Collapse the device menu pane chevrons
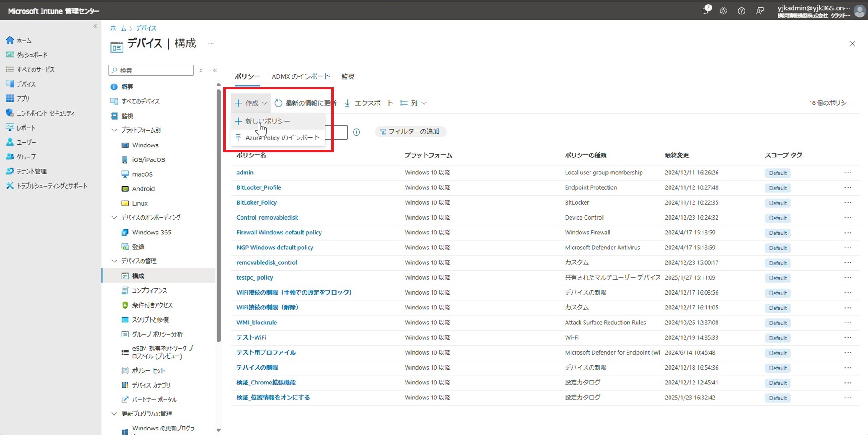 (215, 70)
